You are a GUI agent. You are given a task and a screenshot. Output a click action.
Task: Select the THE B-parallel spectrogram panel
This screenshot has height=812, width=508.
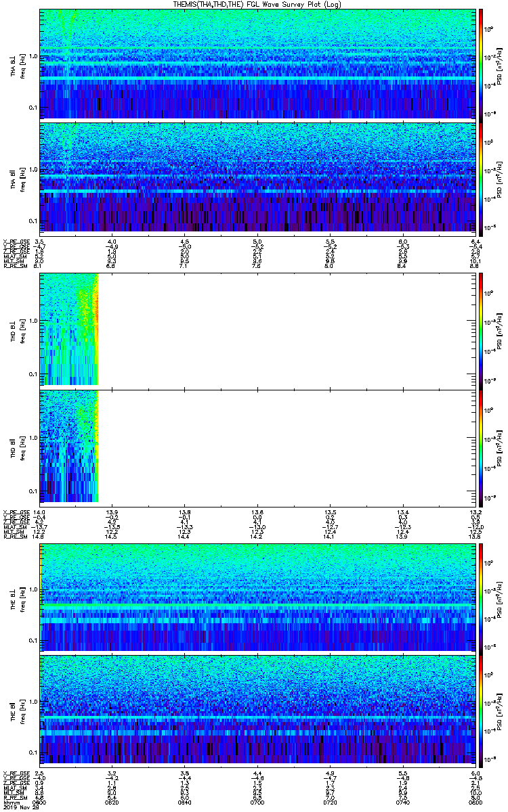coord(257,709)
